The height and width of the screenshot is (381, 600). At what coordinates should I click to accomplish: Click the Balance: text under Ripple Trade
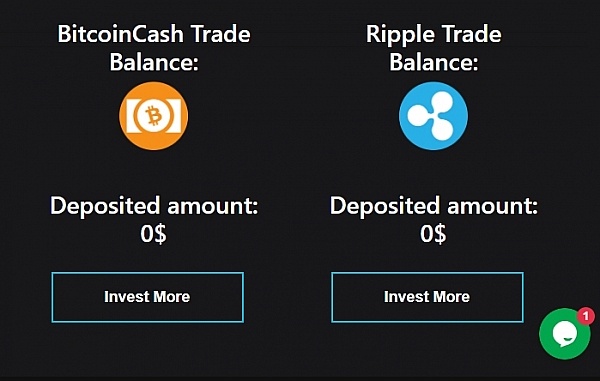434,62
